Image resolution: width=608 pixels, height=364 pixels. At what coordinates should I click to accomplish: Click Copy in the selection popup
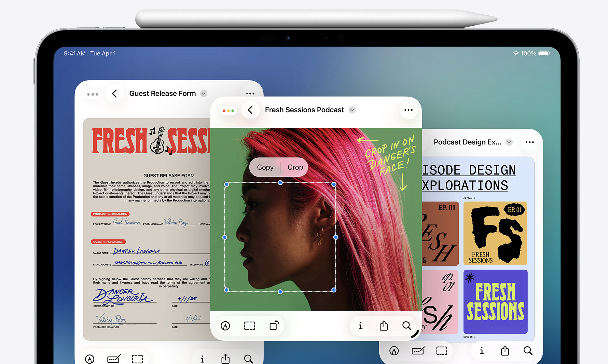point(265,167)
